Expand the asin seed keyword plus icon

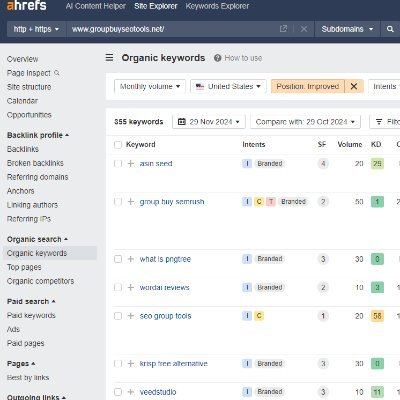click(x=131, y=163)
